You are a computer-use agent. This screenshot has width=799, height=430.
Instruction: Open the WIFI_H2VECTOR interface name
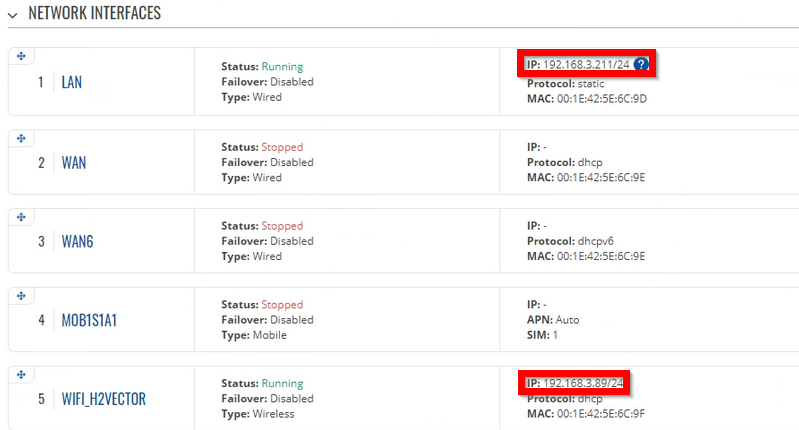[x=103, y=398]
